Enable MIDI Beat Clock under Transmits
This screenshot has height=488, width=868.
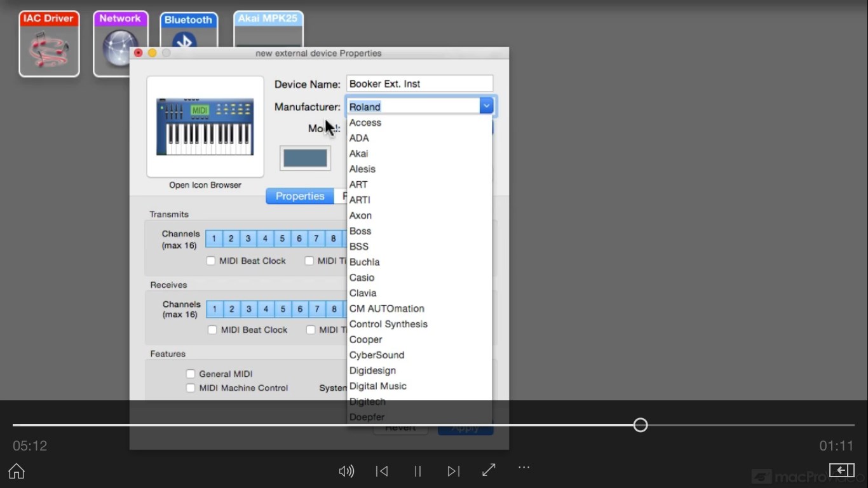tap(211, 261)
